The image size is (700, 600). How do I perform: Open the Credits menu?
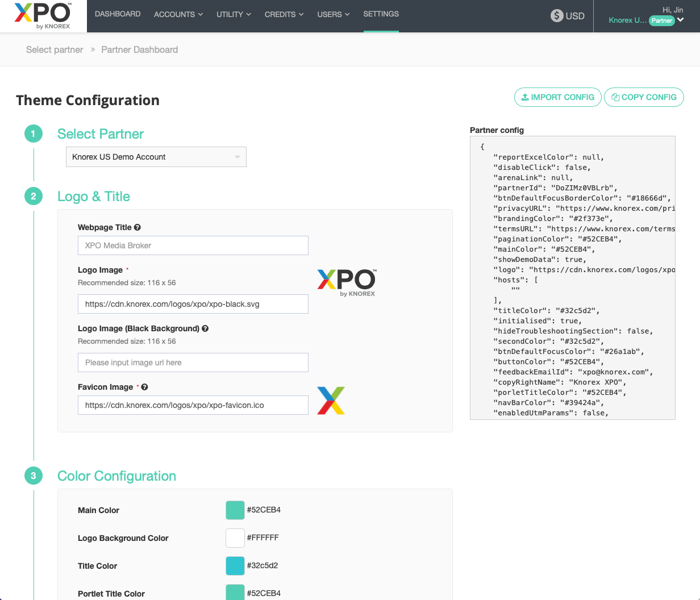click(x=284, y=14)
